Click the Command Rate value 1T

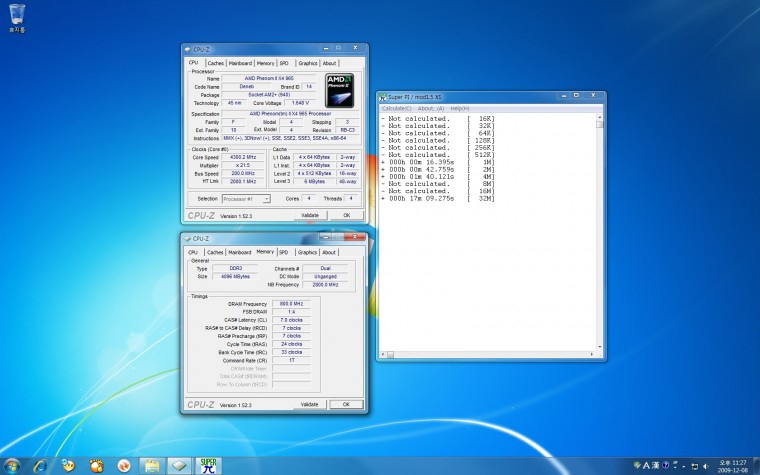tap(291, 360)
